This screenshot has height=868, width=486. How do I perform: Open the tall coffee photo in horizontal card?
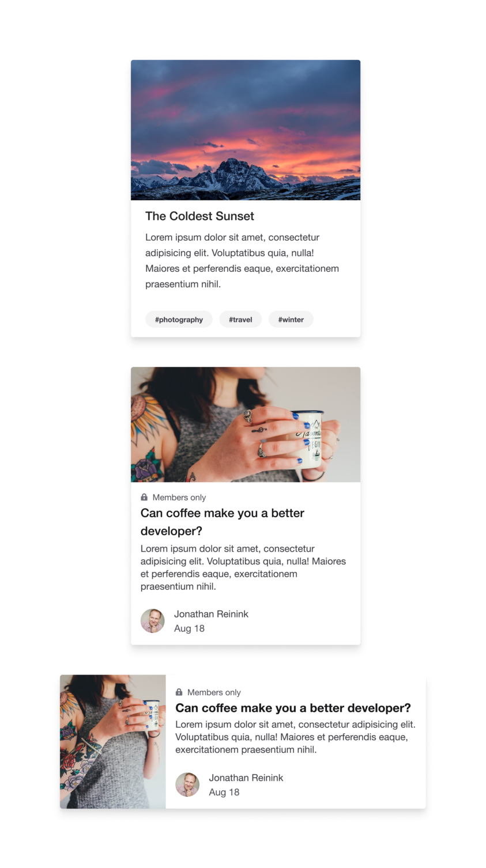[113, 741]
